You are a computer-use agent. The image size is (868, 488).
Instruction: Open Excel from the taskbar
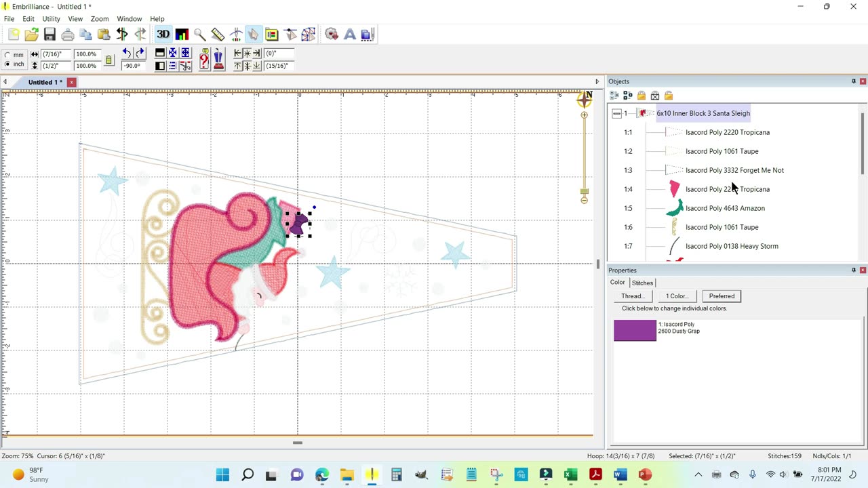pos(570,474)
